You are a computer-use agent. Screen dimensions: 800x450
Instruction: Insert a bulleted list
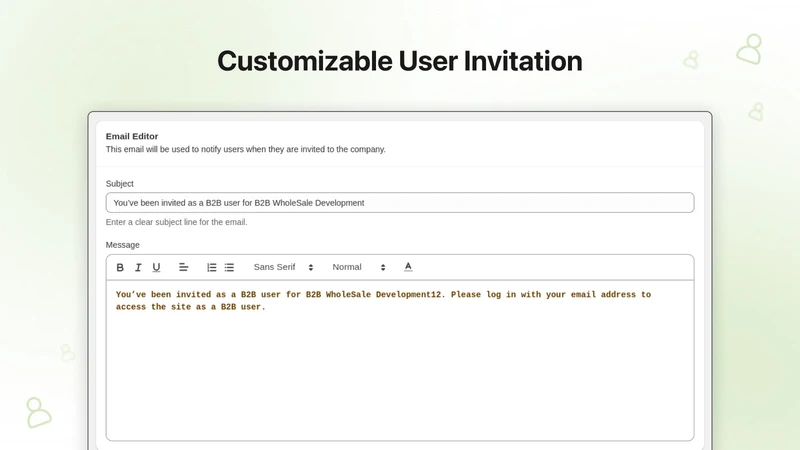[229, 267]
